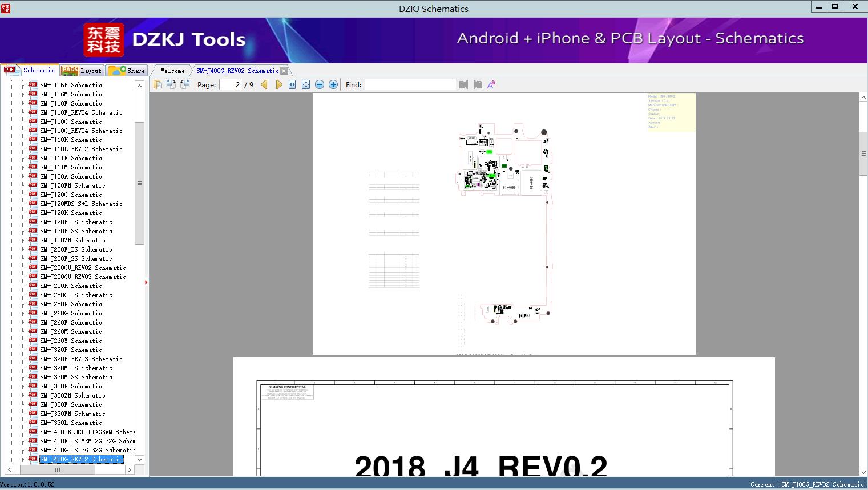The height and width of the screenshot is (490, 868).
Task: Click the PDF icon beside SM-J105H Schematic
Action: pyautogui.click(x=33, y=85)
